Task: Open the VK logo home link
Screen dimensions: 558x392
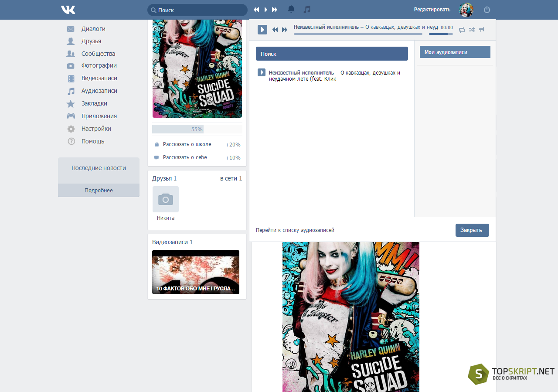Action: (68, 10)
